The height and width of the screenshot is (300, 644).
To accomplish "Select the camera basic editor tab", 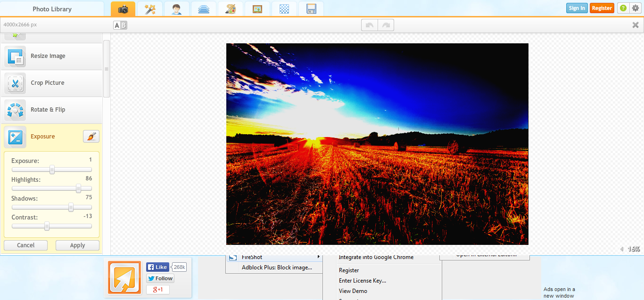I will click(123, 9).
